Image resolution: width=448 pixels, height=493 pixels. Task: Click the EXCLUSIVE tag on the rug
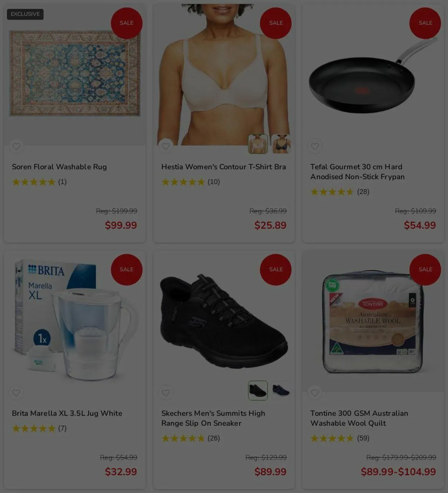pyautogui.click(x=25, y=14)
